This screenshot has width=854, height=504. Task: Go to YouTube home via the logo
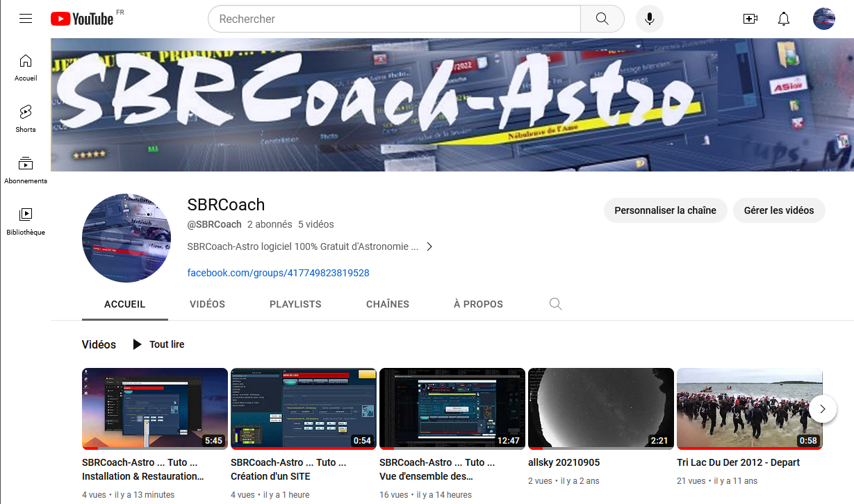pos(82,19)
